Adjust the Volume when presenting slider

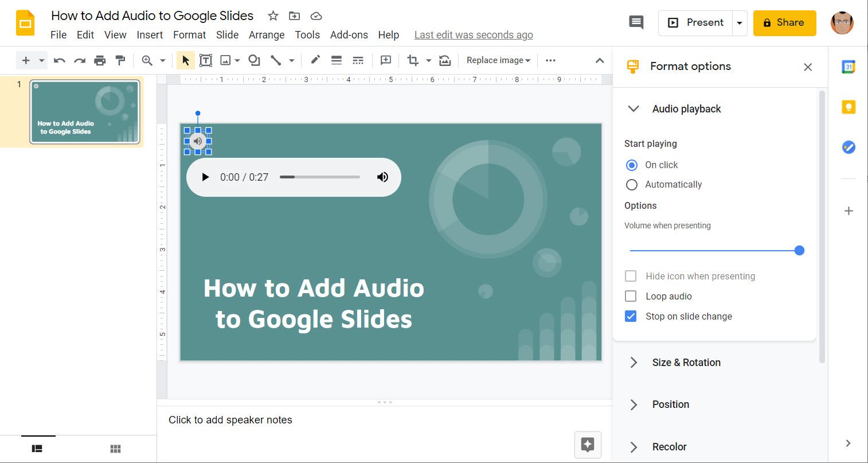[x=799, y=251]
